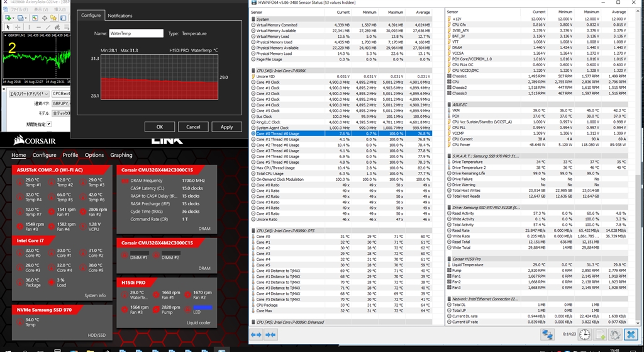Open the 表示(V) menu in MetaTrader
This screenshot has width=644, height=352.
coord(41,9)
